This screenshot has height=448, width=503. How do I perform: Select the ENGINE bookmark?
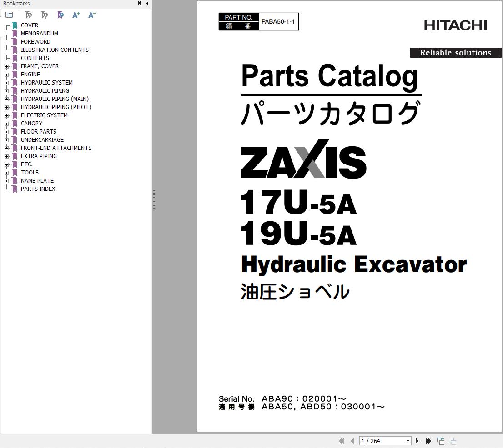[30, 75]
